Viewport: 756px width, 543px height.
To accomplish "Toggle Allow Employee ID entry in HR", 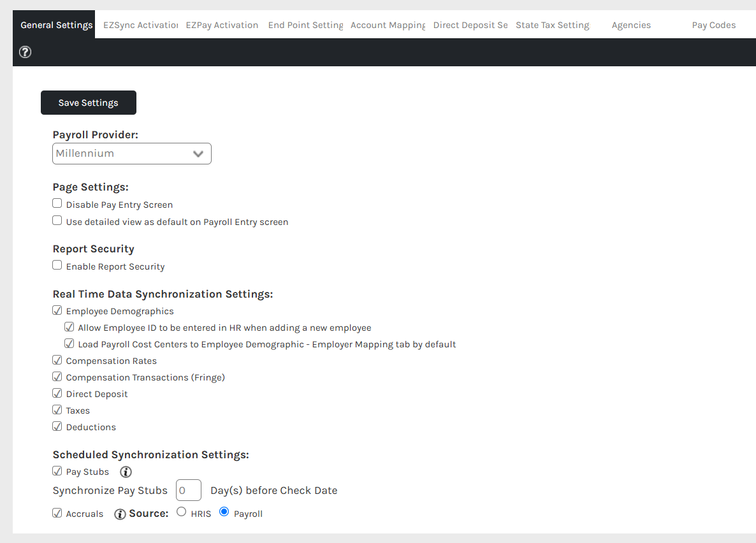I will click(69, 327).
